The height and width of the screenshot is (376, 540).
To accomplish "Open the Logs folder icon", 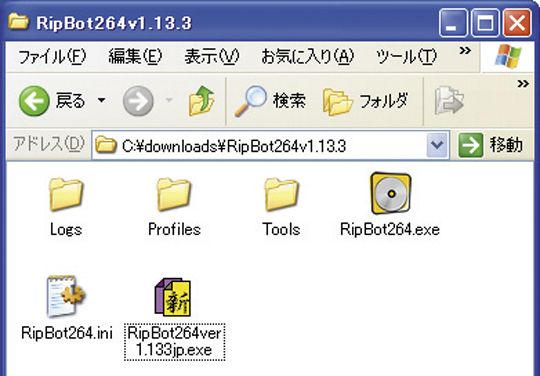I will coord(66,194).
